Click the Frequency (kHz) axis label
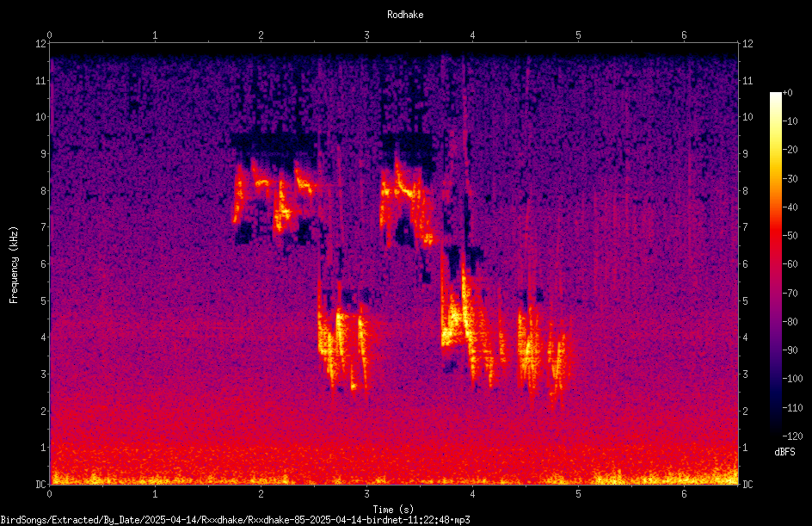This screenshot has height=526, width=812. point(14,265)
